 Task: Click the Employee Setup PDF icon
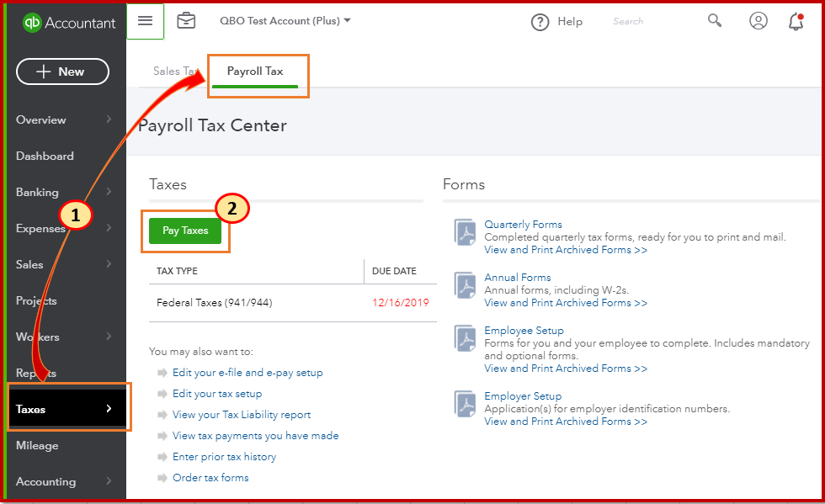coord(465,339)
